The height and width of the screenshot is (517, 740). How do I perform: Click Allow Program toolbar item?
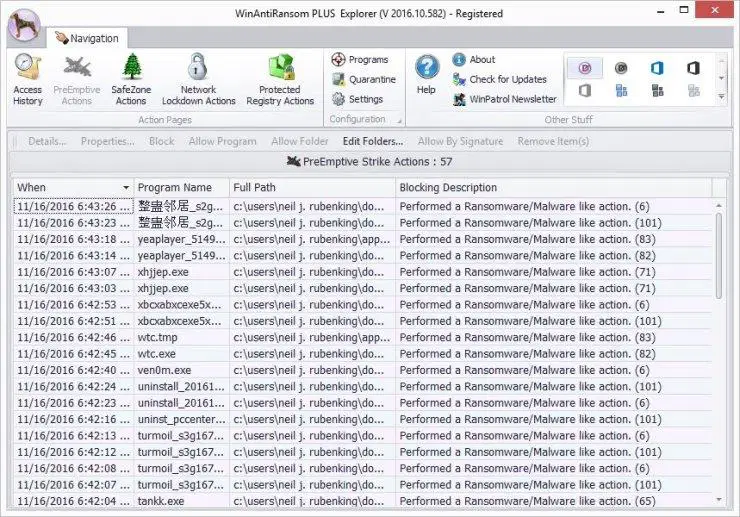pos(222,141)
